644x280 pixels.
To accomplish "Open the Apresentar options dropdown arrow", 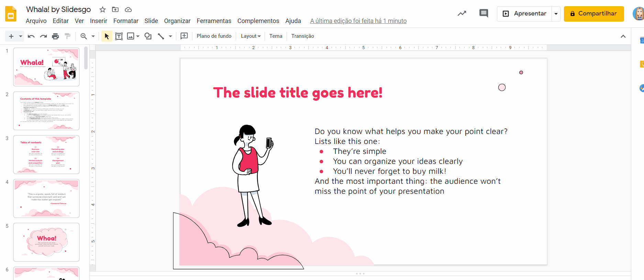I will 556,14.
